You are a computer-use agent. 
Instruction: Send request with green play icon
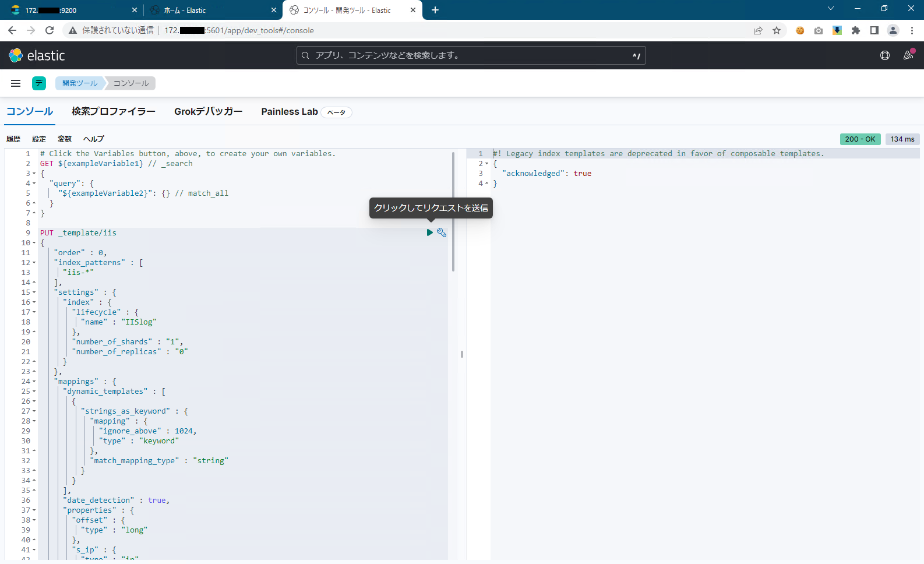(x=430, y=232)
